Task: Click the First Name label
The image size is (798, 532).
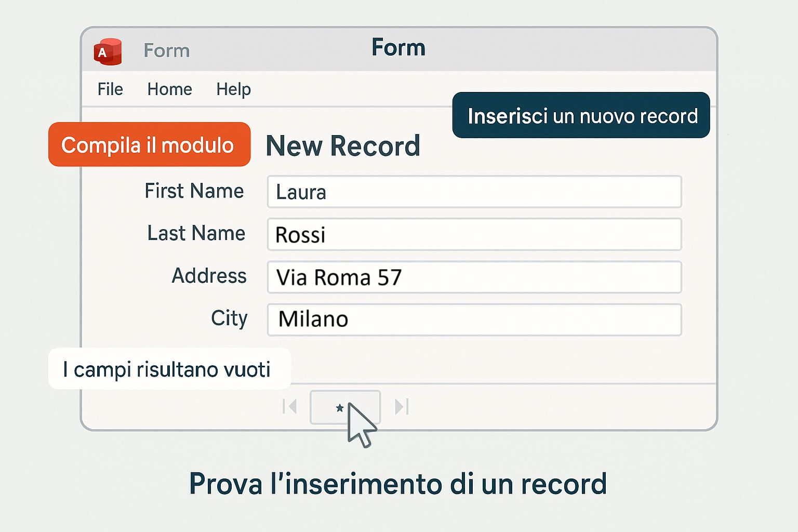Action: pos(194,191)
